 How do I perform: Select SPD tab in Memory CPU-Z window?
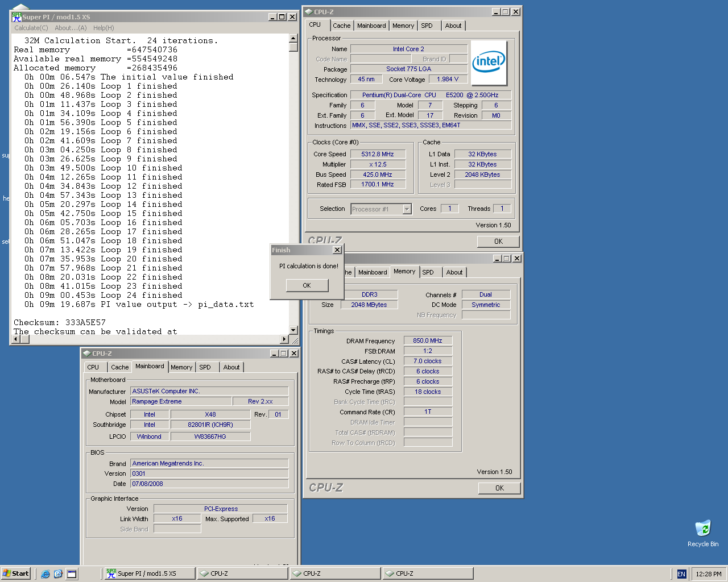tap(428, 272)
